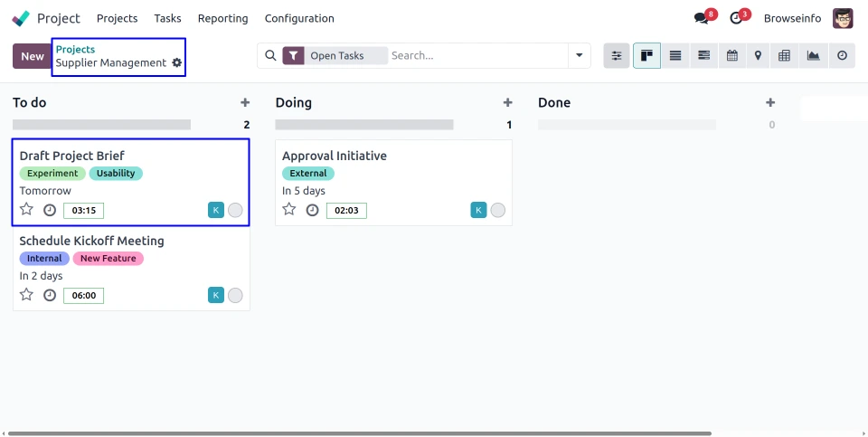The image size is (868, 437).
Task: Mark Approval Initiative as favorite star
Action: click(289, 210)
